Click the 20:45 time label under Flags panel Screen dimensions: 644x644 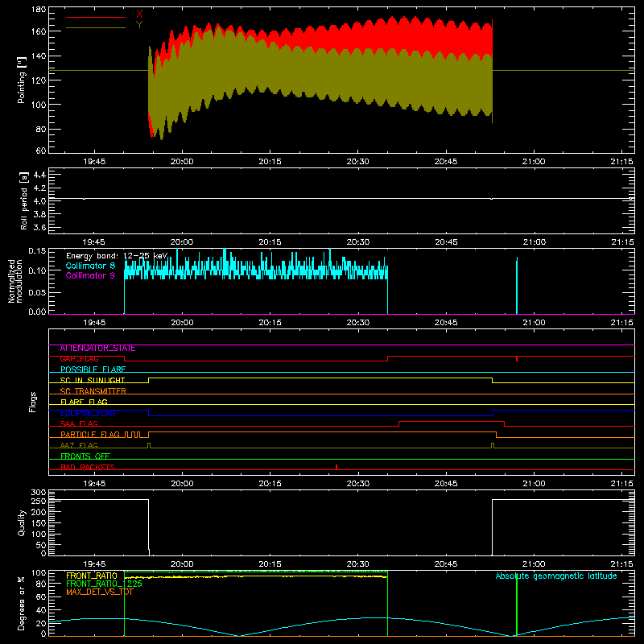pyautogui.click(x=446, y=484)
